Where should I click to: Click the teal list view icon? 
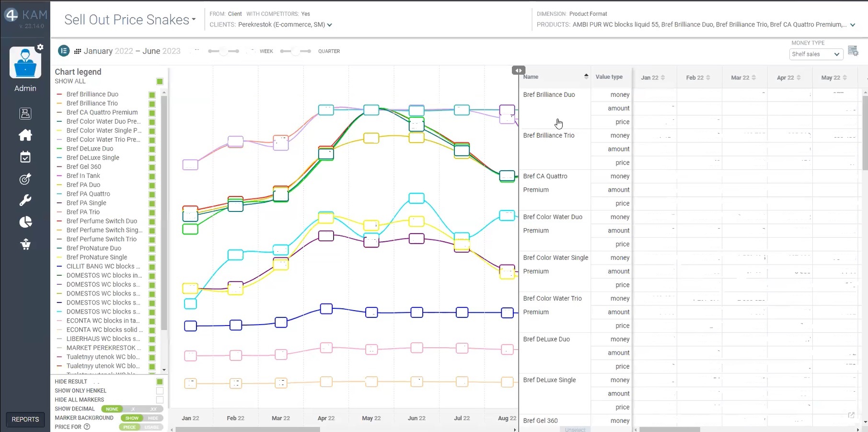coord(64,51)
